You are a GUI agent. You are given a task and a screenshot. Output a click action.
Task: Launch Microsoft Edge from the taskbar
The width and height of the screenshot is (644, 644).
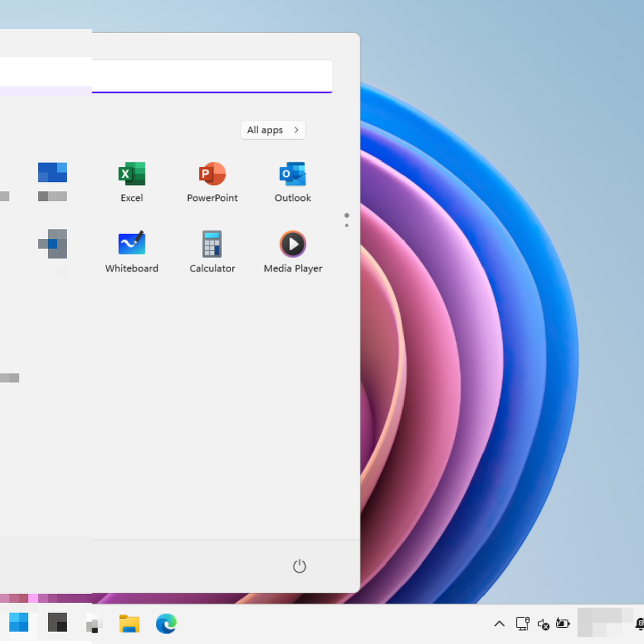tap(166, 624)
